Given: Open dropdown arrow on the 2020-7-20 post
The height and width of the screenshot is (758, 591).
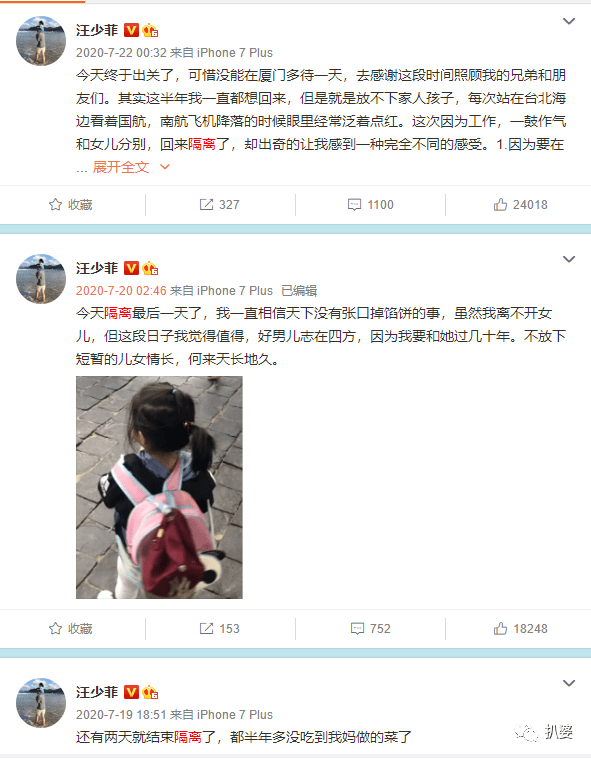Looking at the screenshot, I should coord(569,259).
